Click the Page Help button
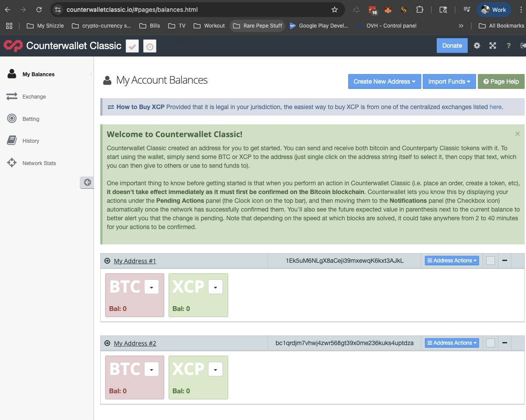This screenshot has height=420, width=526. click(x=501, y=81)
